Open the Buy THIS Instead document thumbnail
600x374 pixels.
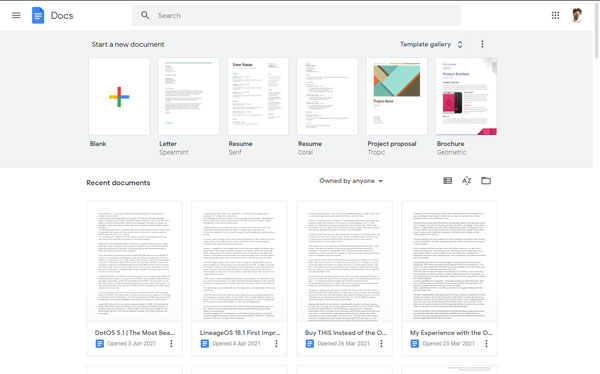(x=344, y=261)
